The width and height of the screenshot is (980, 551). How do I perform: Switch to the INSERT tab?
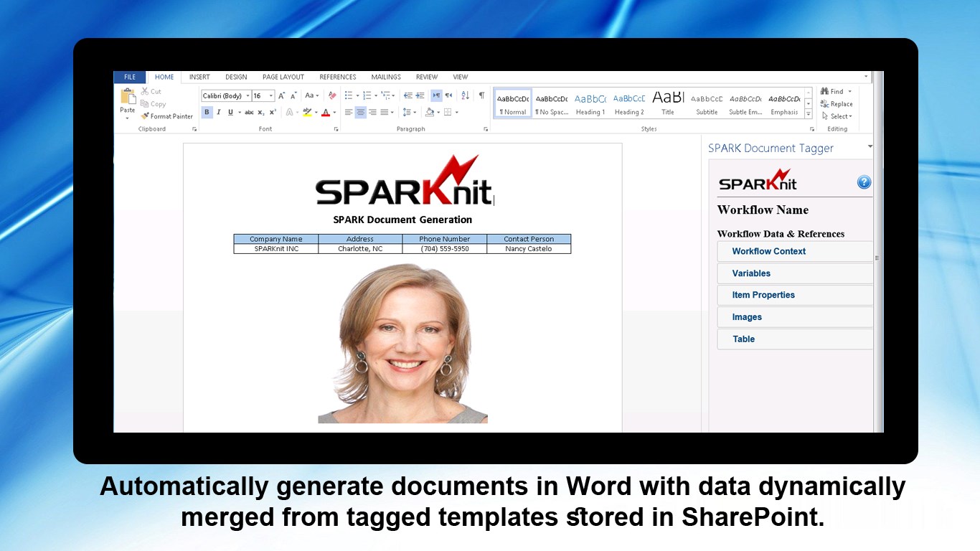coord(199,77)
